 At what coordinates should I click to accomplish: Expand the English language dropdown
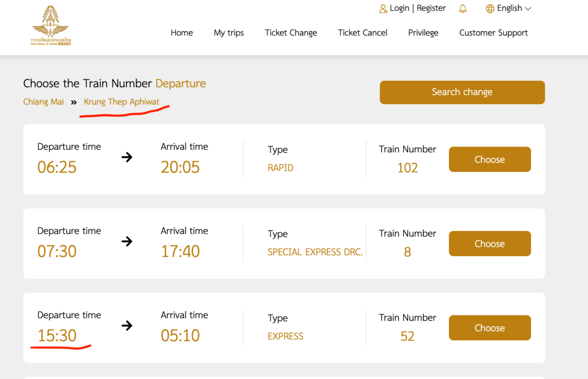[x=527, y=9]
